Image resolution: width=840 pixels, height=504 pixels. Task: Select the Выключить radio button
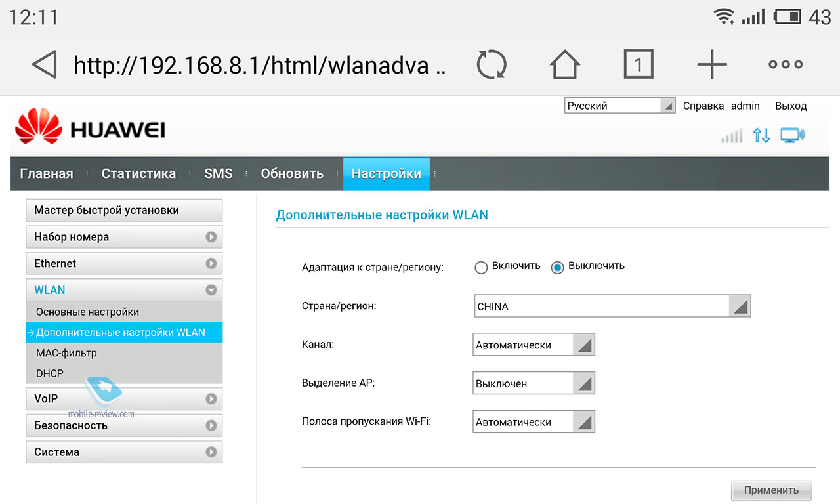click(558, 267)
